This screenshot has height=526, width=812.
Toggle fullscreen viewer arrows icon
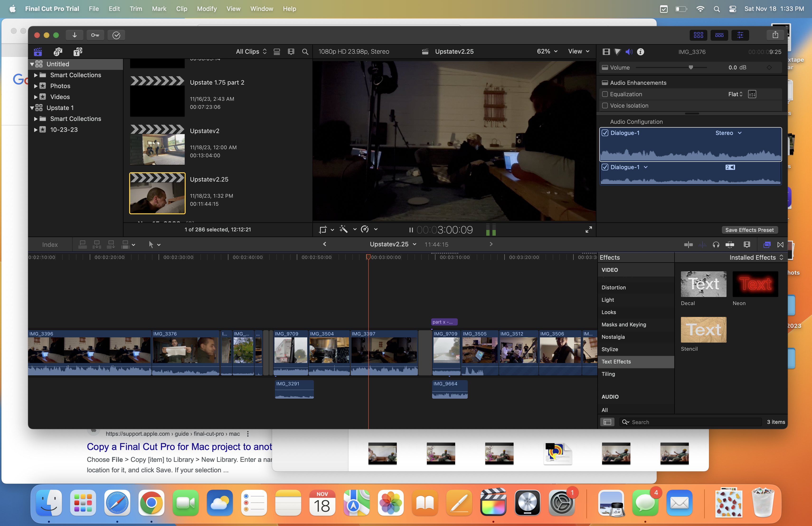click(x=589, y=230)
